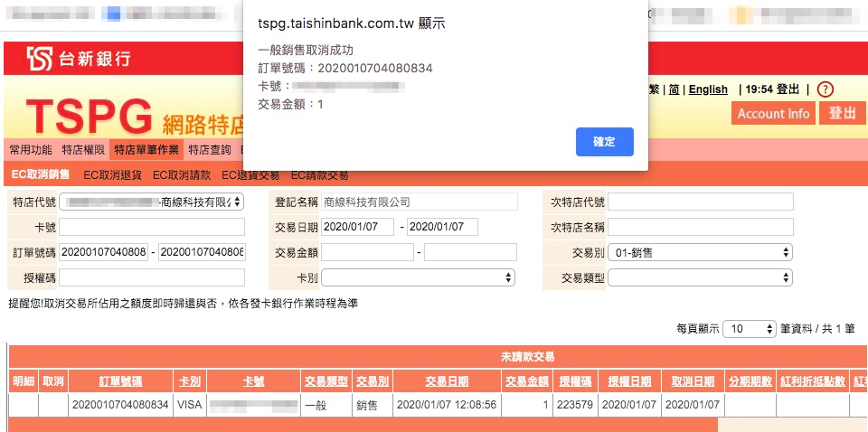Sort by 卡號 column header
The width and height of the screenshot is (868, 432).
253,381
